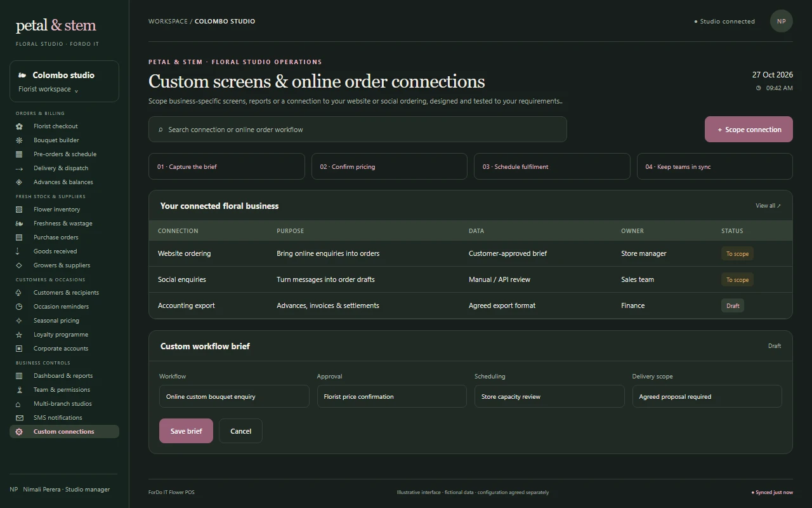Click the SMS notifications envelope icon

(19, 418)
